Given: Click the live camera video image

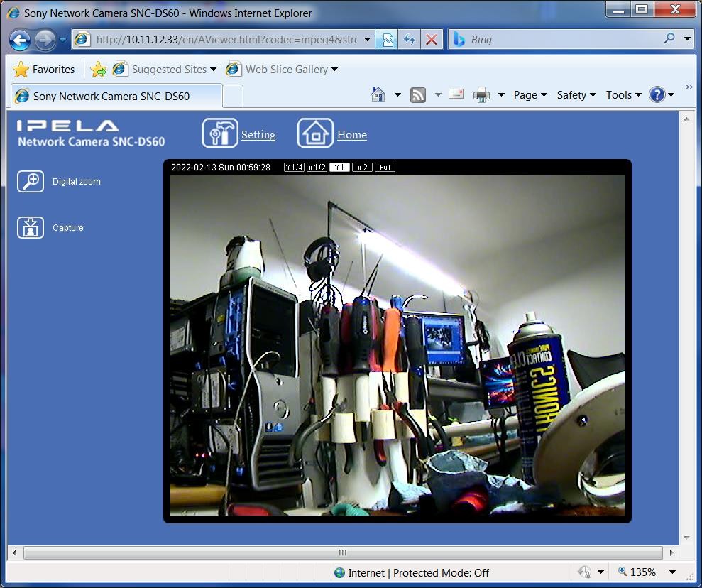Looking at the screenshot, I should pos(397,345).
